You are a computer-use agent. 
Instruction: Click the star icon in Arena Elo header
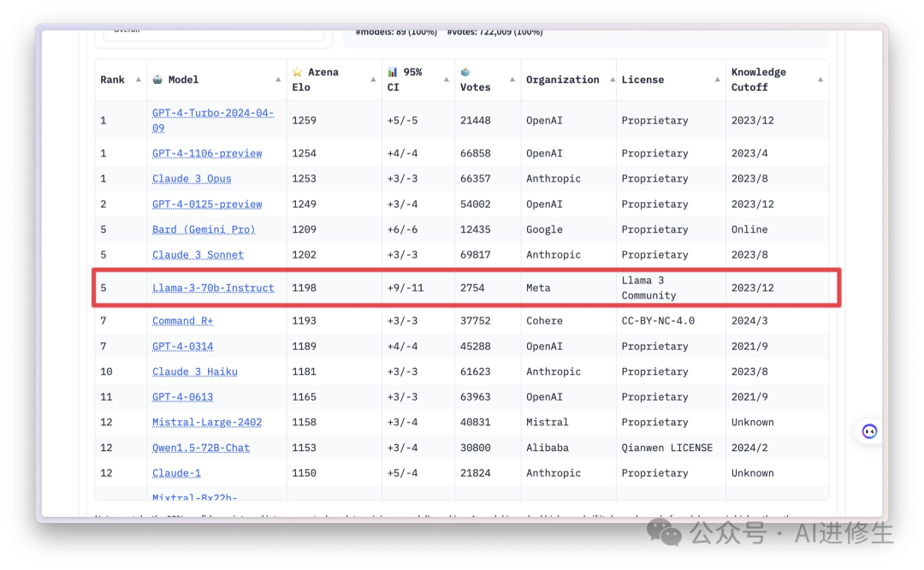297,72
